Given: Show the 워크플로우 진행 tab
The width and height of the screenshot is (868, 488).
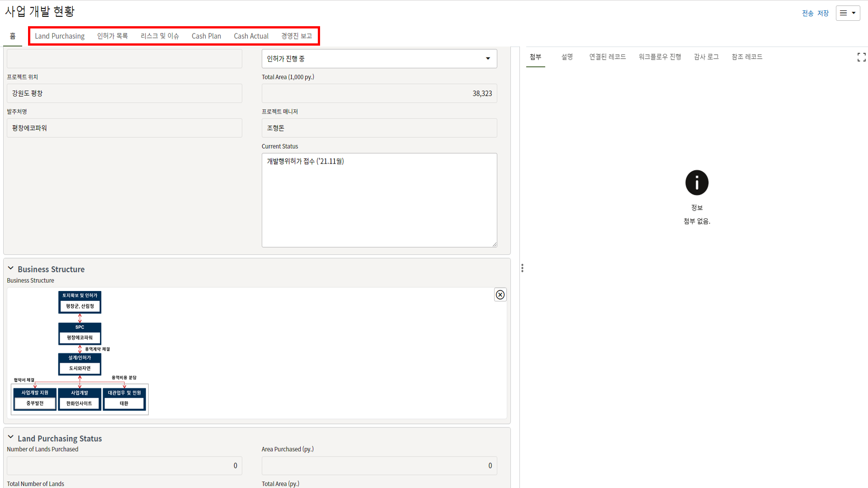Looking at the screenshot, I should click(x=660, y=57).
